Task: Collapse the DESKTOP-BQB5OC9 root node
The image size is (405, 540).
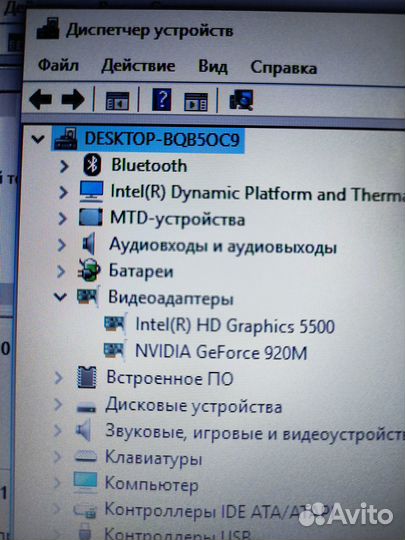Action: [38, 139]
